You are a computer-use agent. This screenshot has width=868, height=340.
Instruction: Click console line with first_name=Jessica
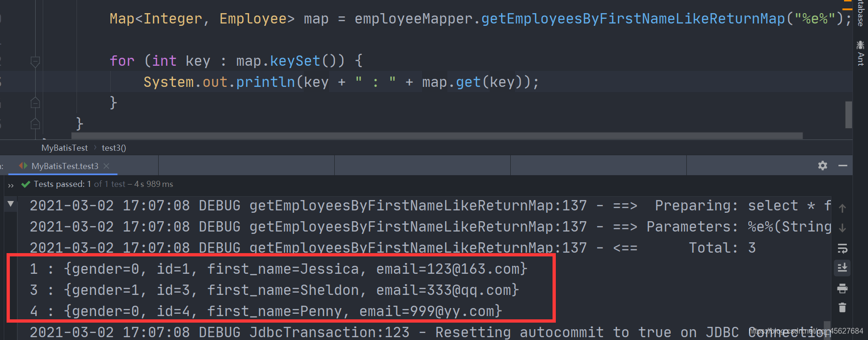(279, 269)
